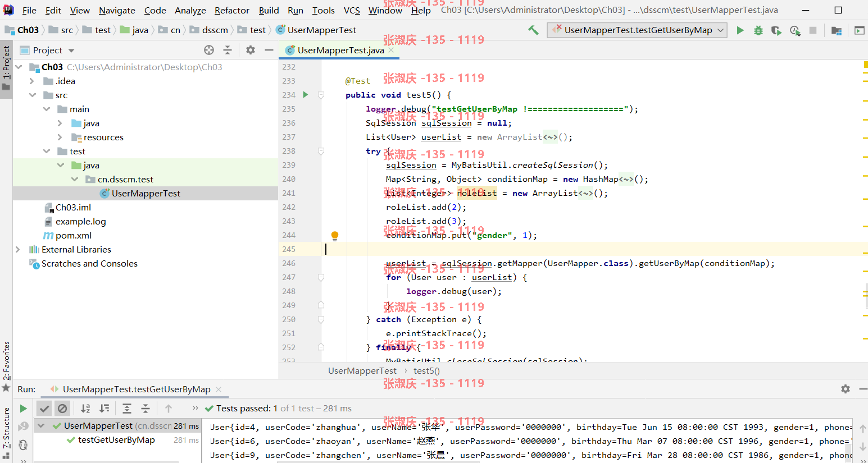Open run configuration dropdown UserMapperTest.testGetUserByMap
This screenshot has height=463, width=868.
[x=637, y=30]
